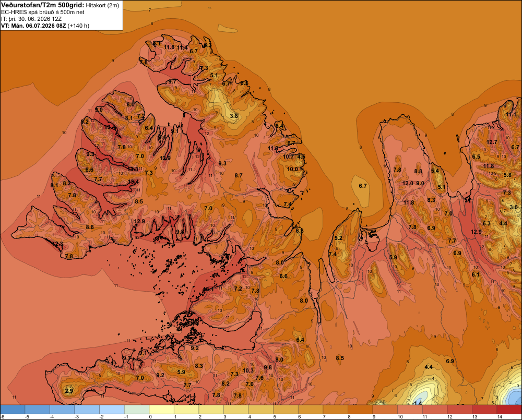
Task: Choose the pale yellow legend swatch between 0 and 1
Action: [x=162, y=410]
